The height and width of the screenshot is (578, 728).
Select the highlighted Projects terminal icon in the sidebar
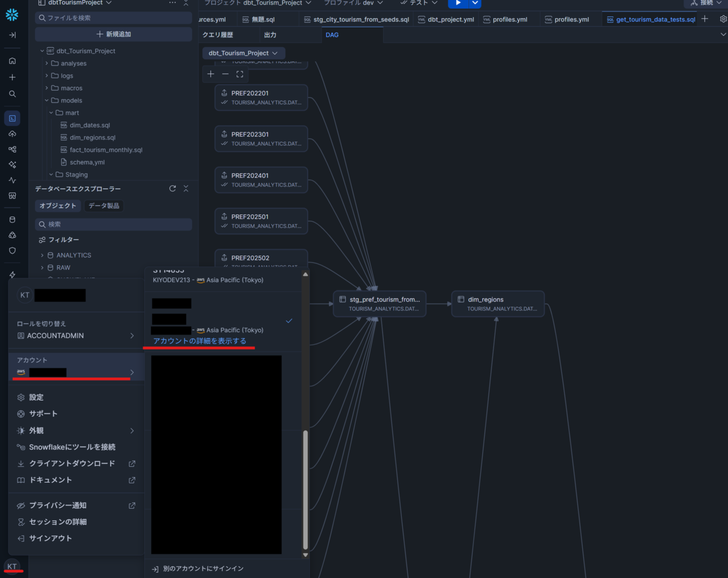coord(12,118)
